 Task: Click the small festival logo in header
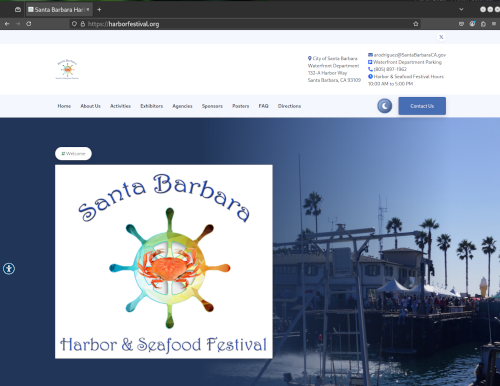click(67, 69)
